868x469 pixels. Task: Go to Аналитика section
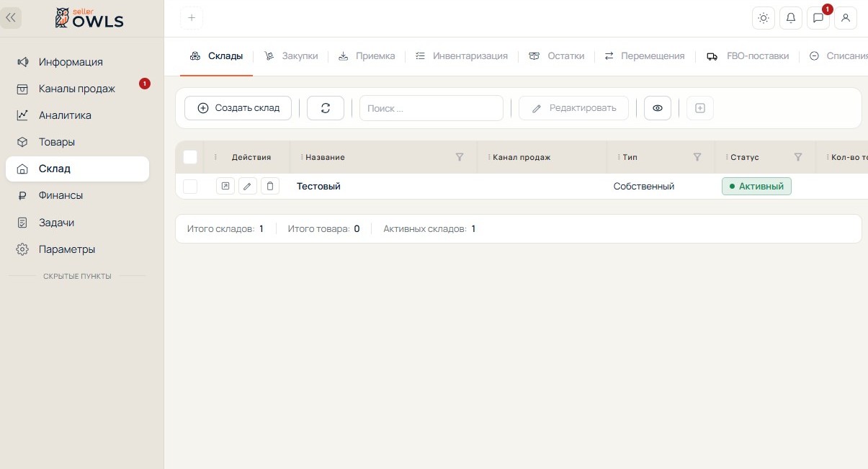pyautogui.click(x=77, y=115)
